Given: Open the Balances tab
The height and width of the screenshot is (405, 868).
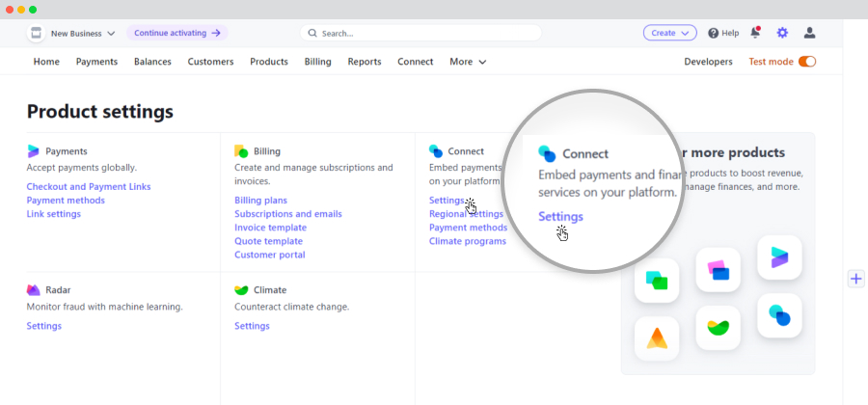Looking at the screenshot, I should click(x=152, y=62).
